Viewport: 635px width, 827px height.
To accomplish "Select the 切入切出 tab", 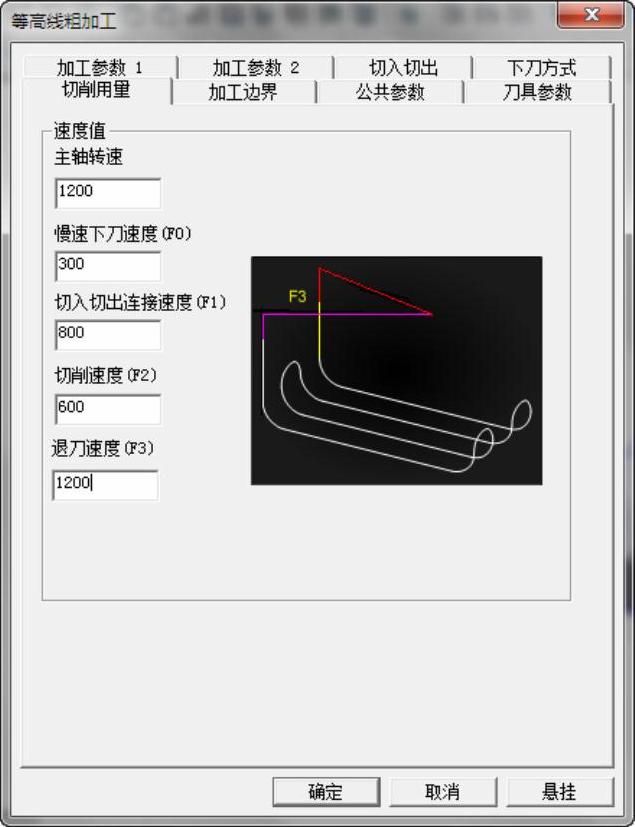I will (403, 68).
